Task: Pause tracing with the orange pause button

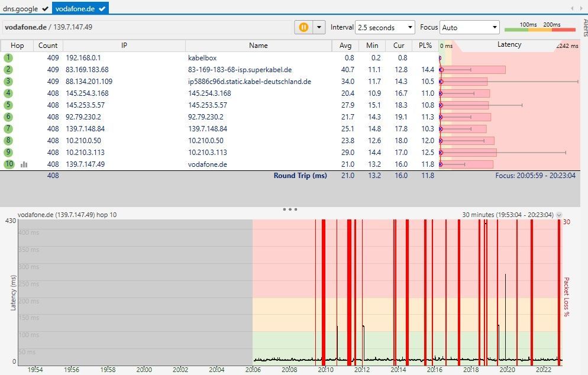Action: [303, 27]
